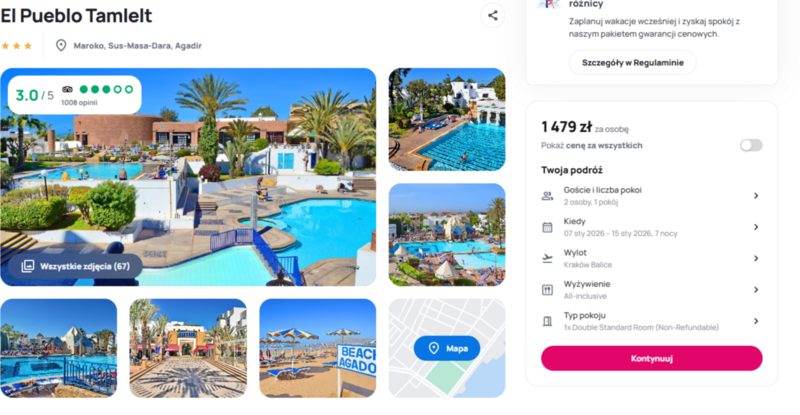Open the Wyżywienie All-inclusive chevron
800x415 pixels.
tap(756, 290)
